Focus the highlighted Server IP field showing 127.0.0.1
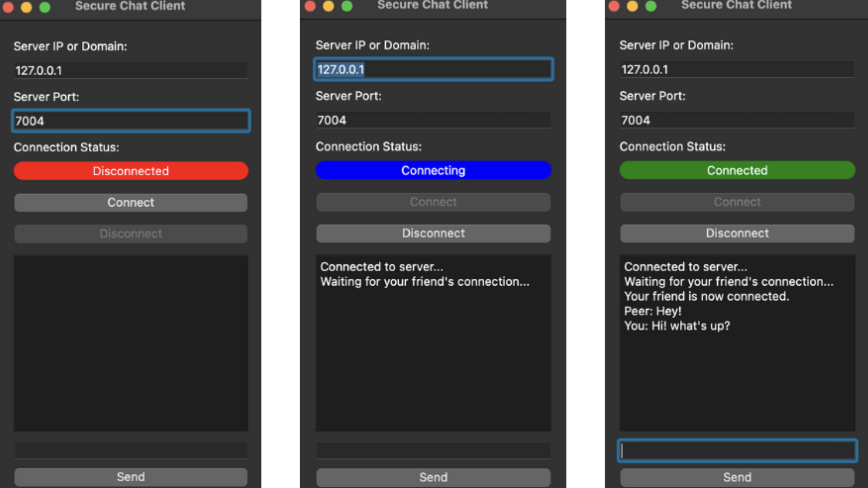868x488 pixels. pyautogui.click(x=433, y=69)
